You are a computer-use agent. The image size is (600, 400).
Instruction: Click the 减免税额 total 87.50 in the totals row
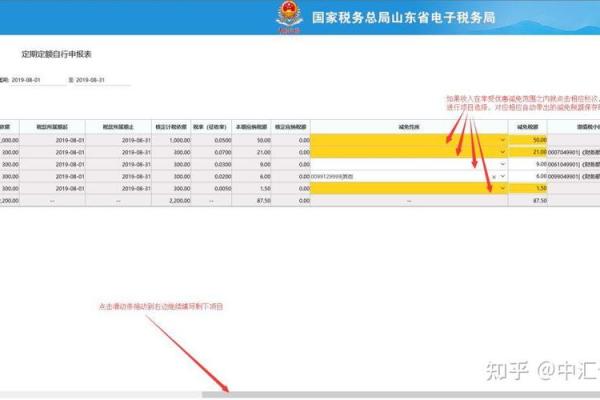[528, 200]
